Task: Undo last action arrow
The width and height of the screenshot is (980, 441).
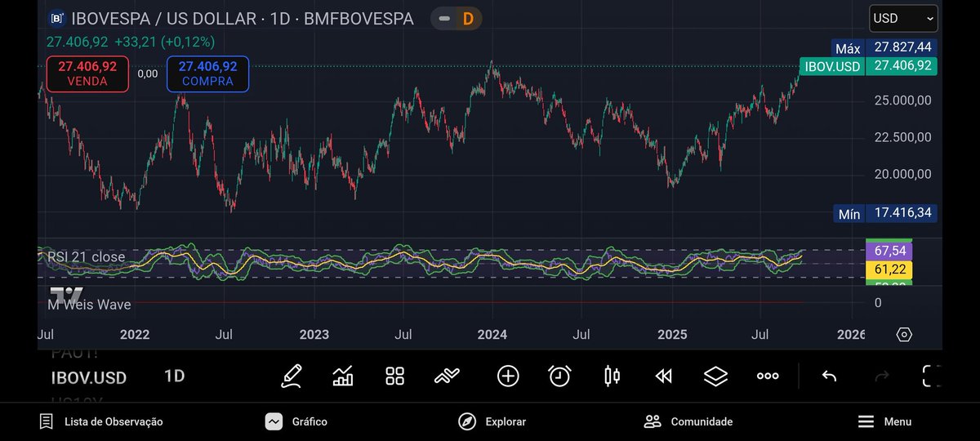Action: point(829,376)
